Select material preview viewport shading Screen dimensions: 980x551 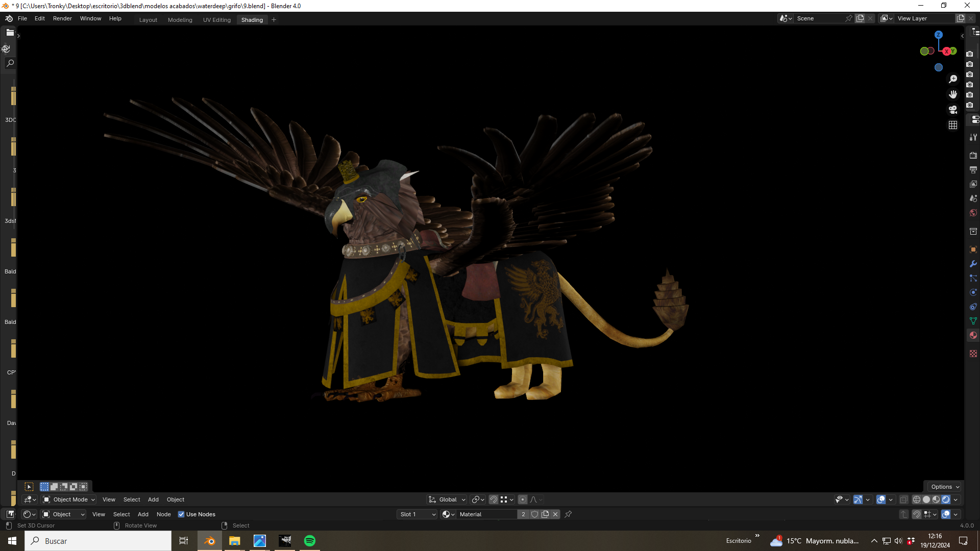936,499
